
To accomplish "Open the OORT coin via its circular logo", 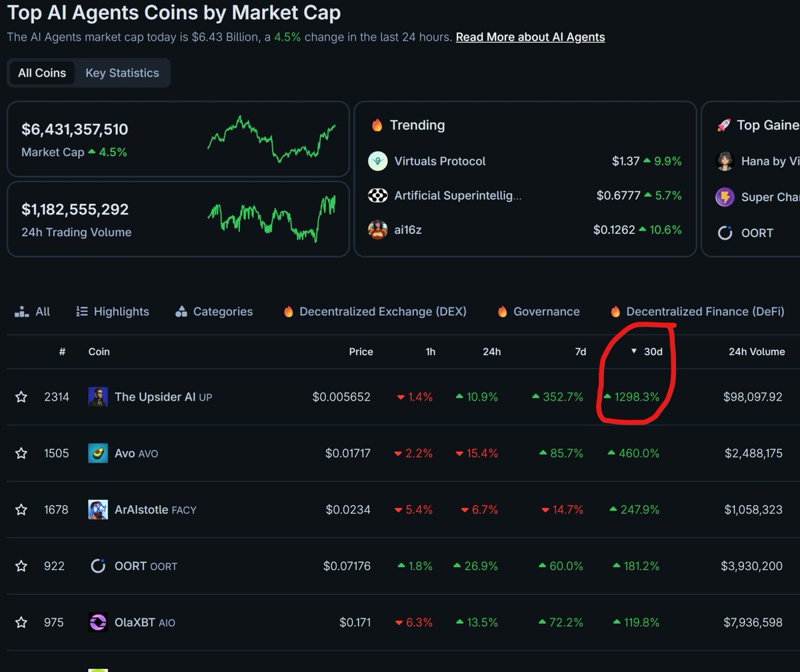I will (x=99, y=565).
